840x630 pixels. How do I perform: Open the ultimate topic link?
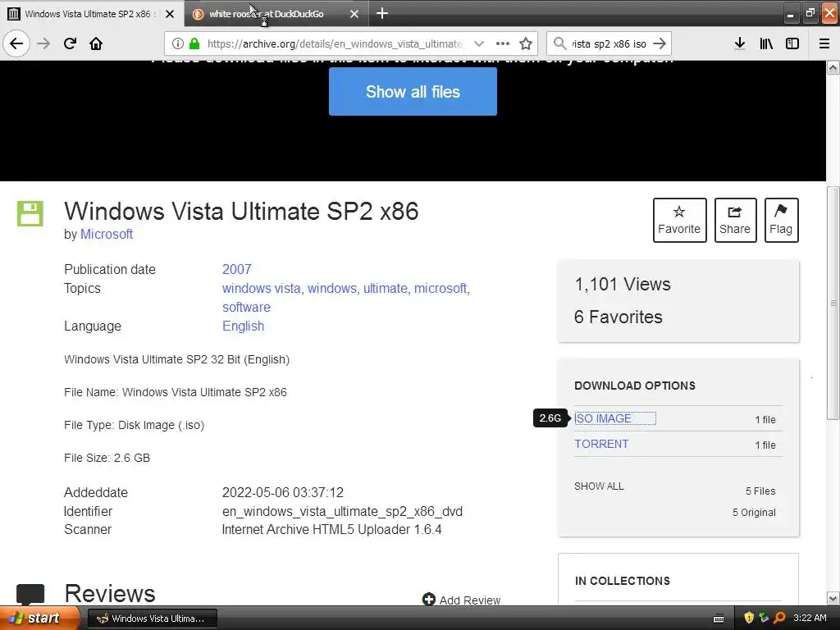coord(386,288)
